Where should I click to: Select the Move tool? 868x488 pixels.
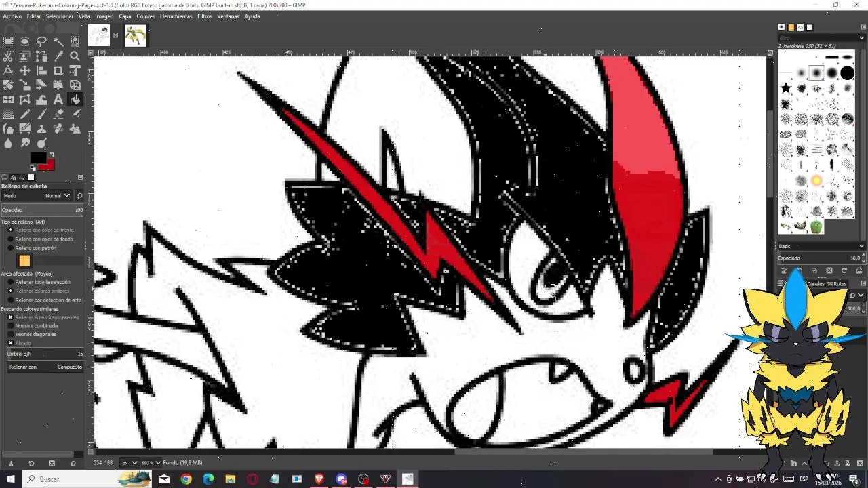click(25, 70)
